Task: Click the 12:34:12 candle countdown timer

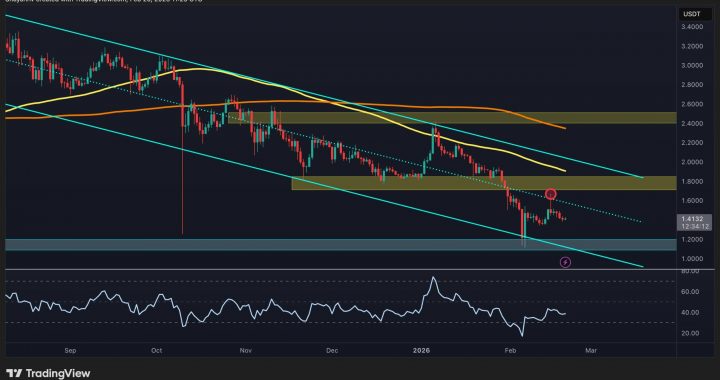Action: 694,227
